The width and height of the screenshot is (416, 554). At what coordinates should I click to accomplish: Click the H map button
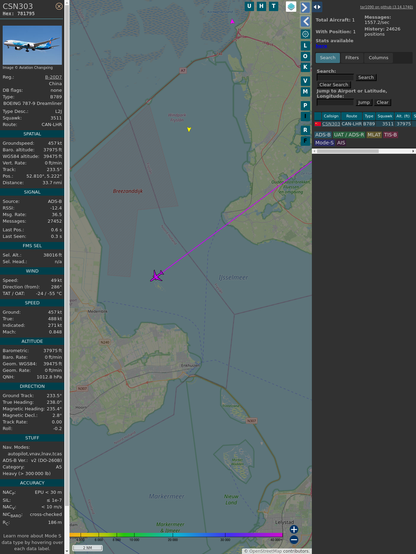tap(262, 6)
